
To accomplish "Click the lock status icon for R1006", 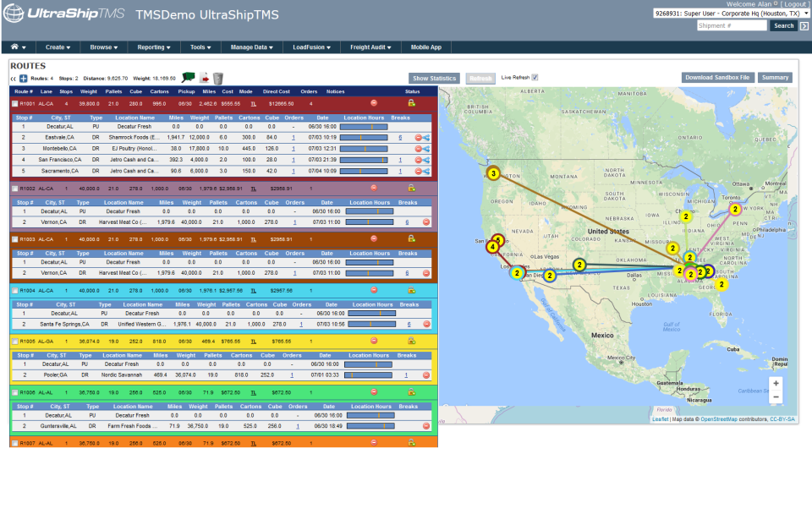I will click(x=411, y=392).
